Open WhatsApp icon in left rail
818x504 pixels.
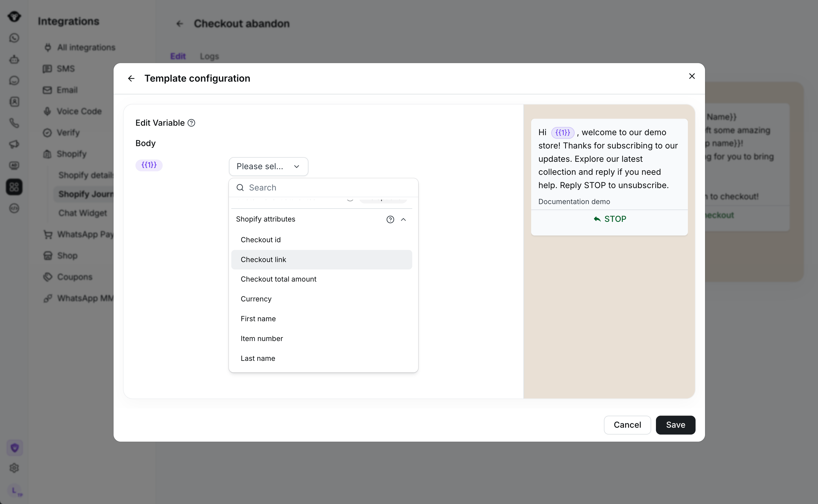14,38
